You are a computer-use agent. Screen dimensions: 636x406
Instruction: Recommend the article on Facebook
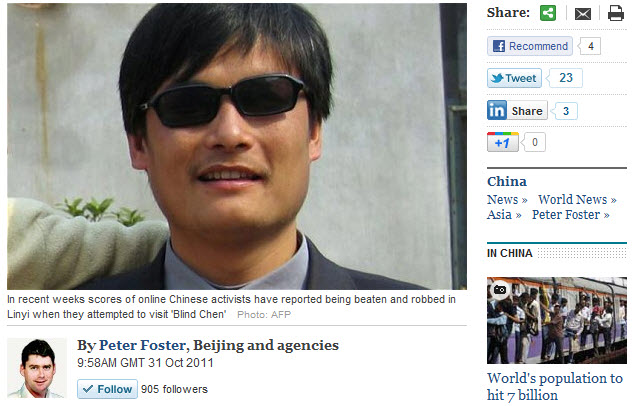pos(530,46)
